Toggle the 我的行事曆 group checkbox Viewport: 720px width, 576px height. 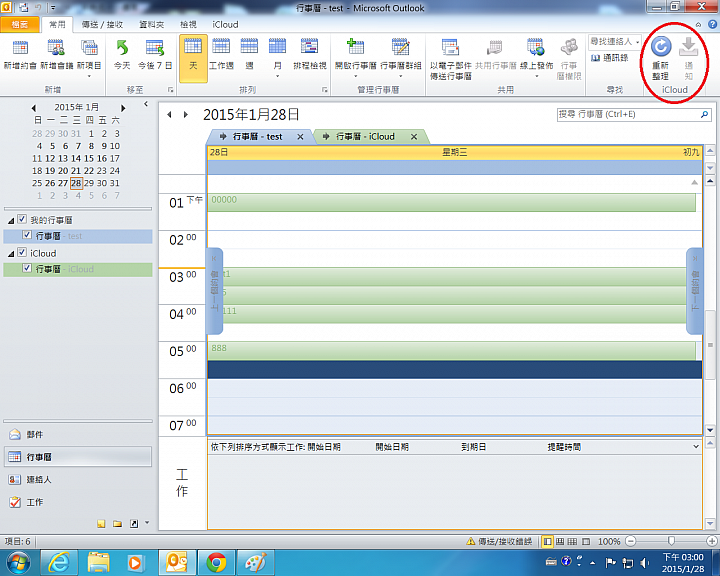coord(22,219)
